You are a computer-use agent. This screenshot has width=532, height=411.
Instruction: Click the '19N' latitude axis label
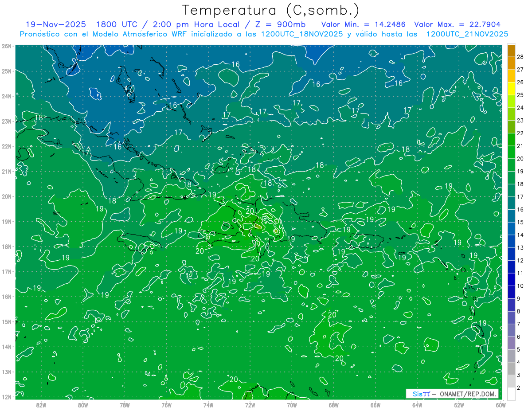pyautogui.click(x=6, y=221)
